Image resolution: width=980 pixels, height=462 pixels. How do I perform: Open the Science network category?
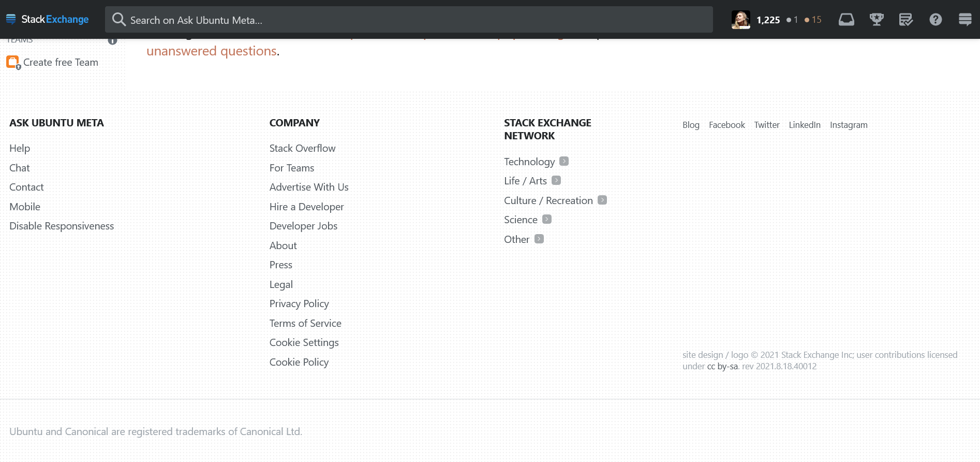[x=521, y=220]
